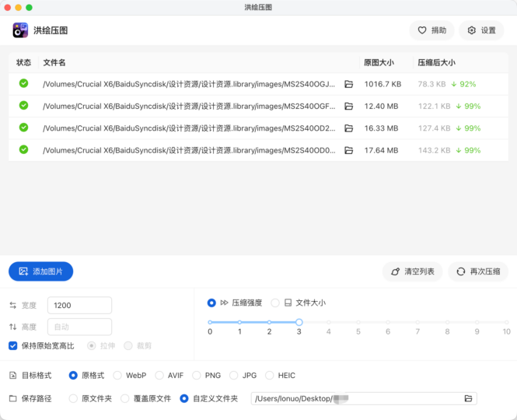
Task: Click the 12.40 MB original size cell
Action: (381, 107)
